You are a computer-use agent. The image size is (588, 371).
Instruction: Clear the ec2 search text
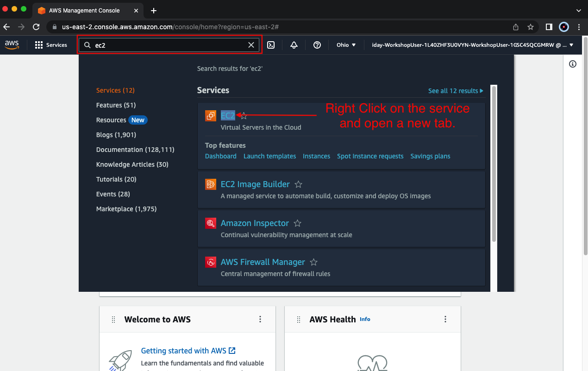[251, 45]
